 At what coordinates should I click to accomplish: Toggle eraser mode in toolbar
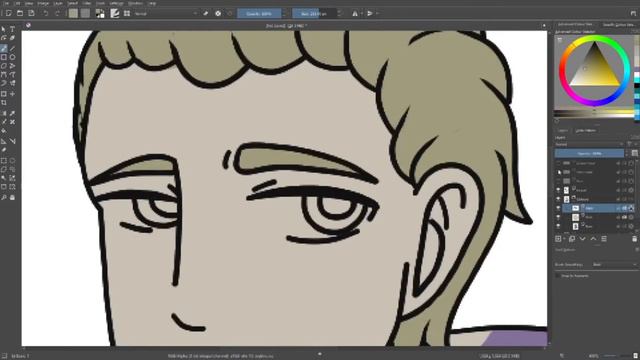coord(206,13)
